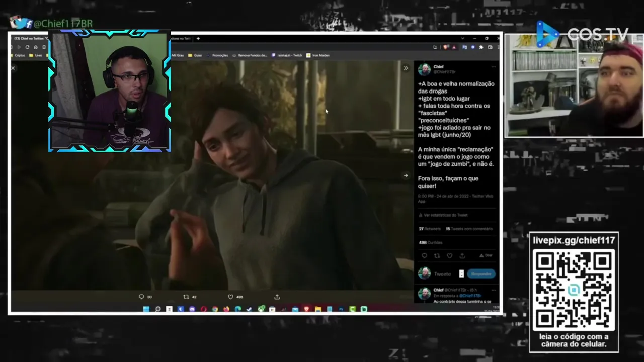The width and height of the screenshot is (644, 362).
Task: Open Discord from the taskbar
Action: 192,309
